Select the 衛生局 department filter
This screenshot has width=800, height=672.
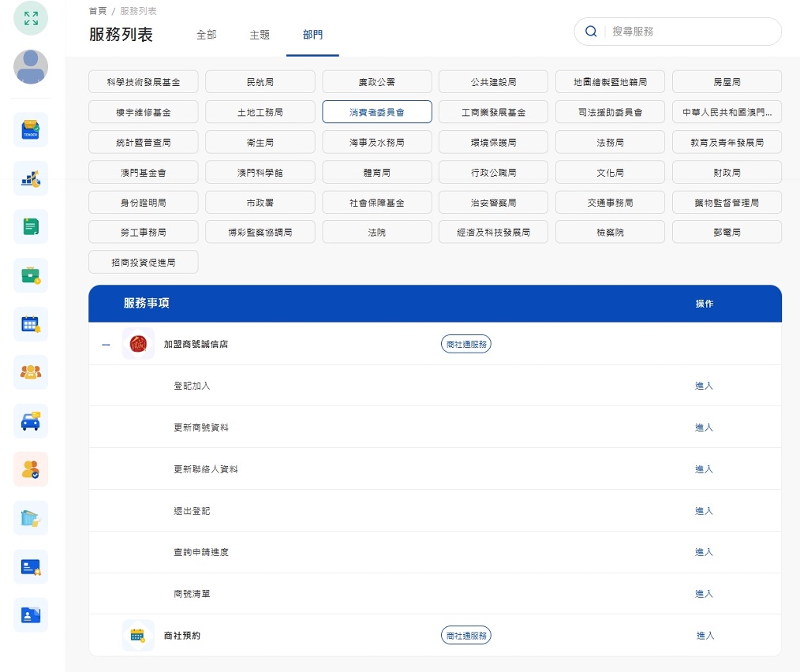(x=260, y=142)
